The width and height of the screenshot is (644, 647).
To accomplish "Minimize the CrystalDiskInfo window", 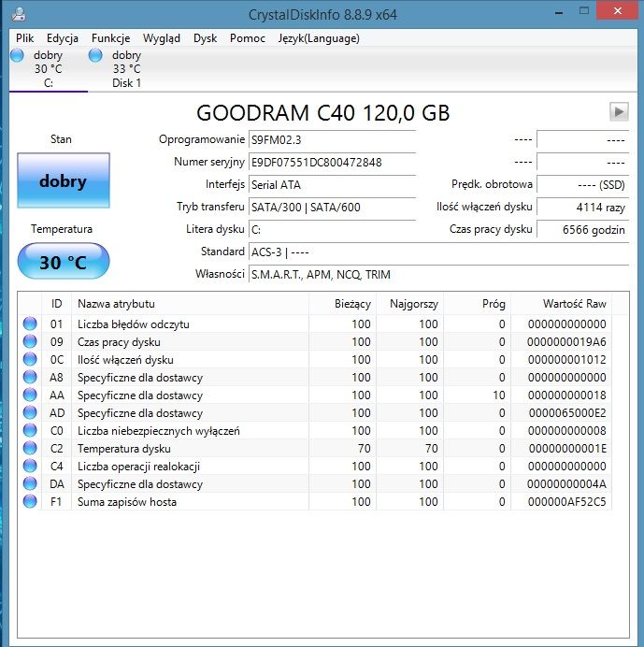I will click(x=559, y=12).
